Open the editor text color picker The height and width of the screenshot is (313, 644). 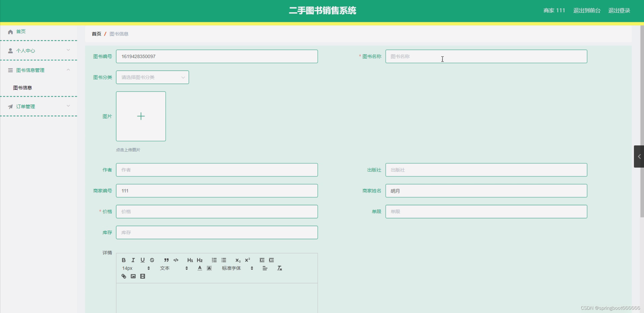tap(200, 268)
